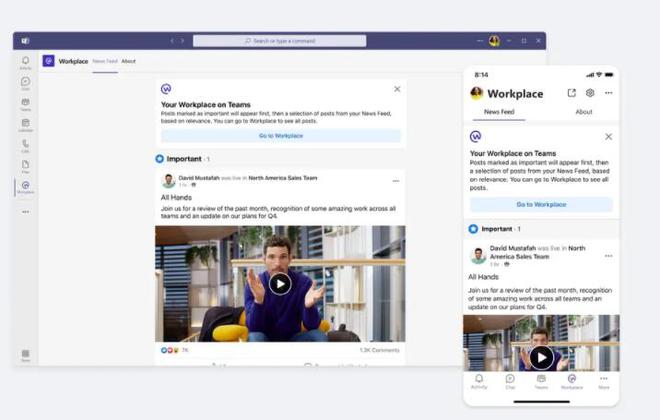Open Teams in the desktop sidebar
Screen dimensions: 660x420
[x=26, y=104]
